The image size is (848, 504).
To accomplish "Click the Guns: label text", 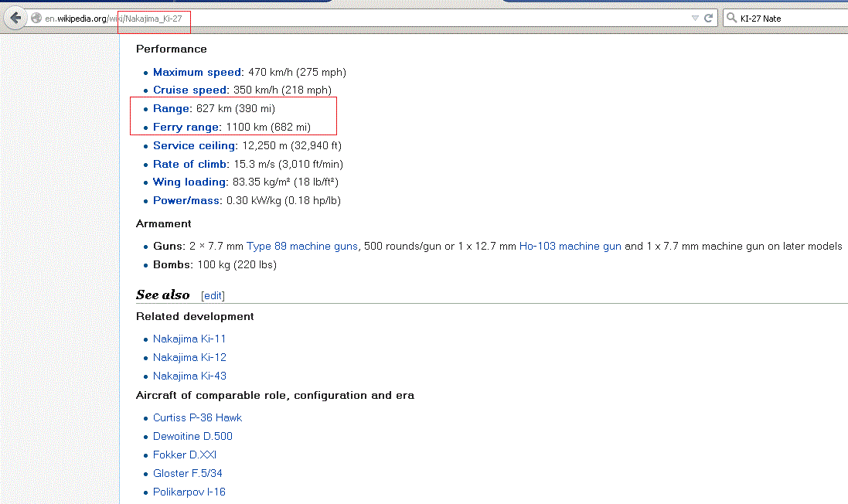I will (x=169, y=246).
